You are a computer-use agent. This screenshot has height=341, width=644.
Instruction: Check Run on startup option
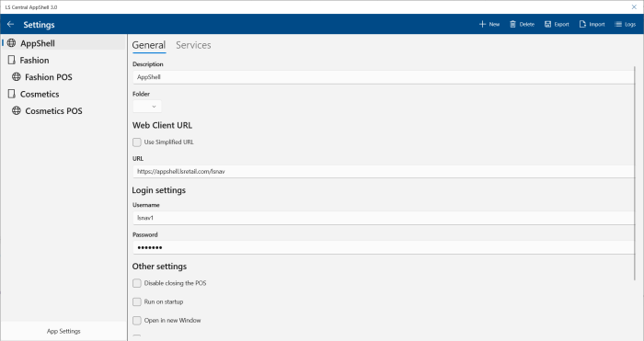(x=137, y=301)
